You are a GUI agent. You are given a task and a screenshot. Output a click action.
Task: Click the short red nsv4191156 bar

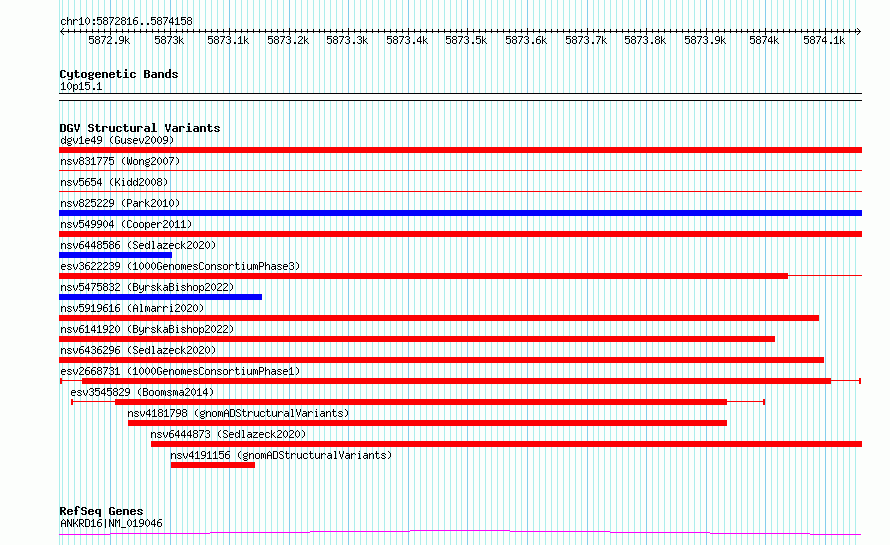click(x=213, y=465)
